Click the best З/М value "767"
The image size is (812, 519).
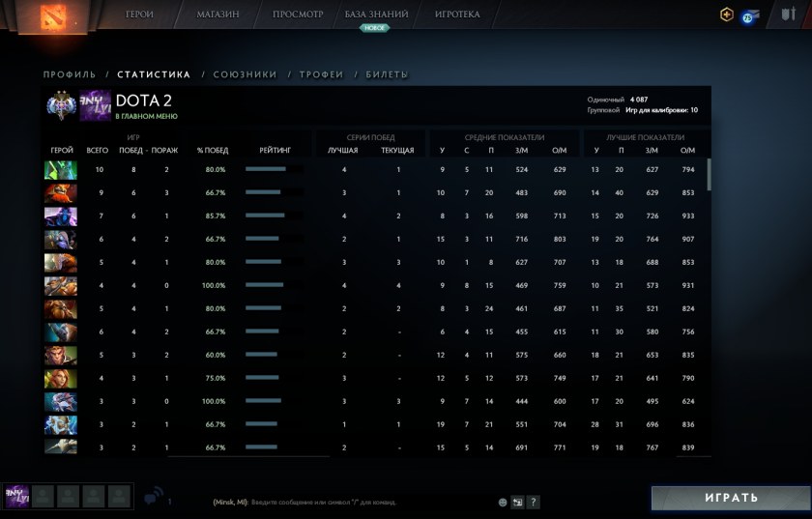652,447
